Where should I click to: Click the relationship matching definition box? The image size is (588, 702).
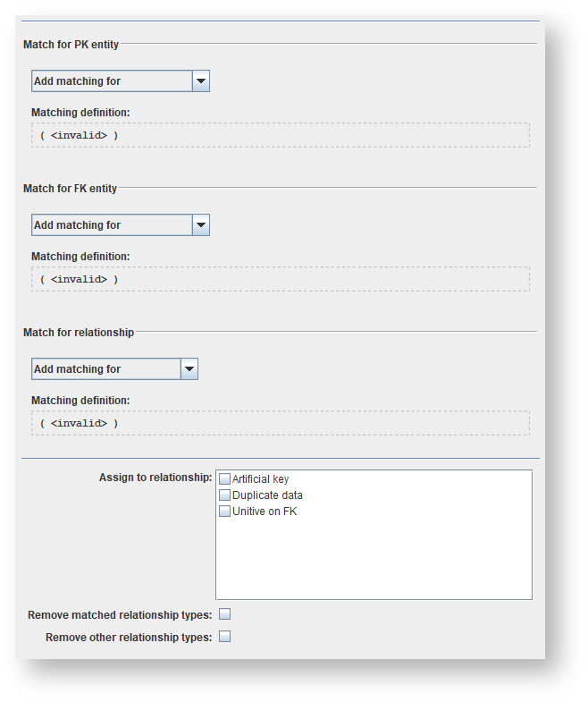point(280,423)
